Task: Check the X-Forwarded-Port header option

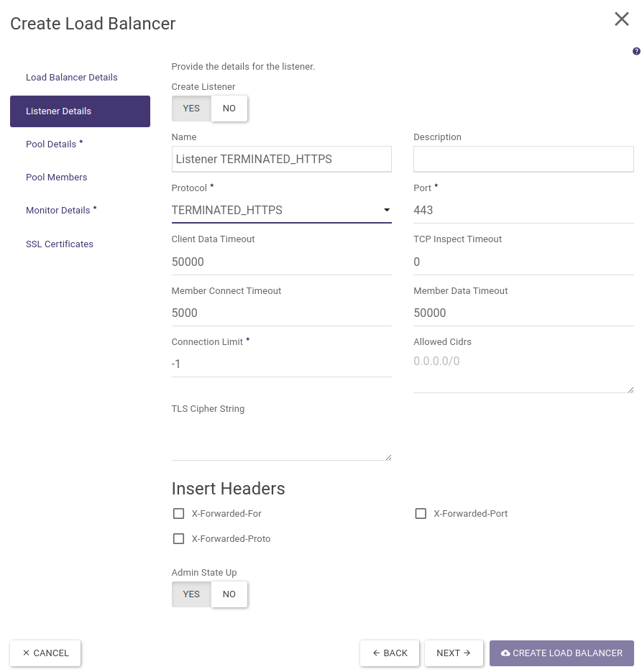Action: (421, 514)
